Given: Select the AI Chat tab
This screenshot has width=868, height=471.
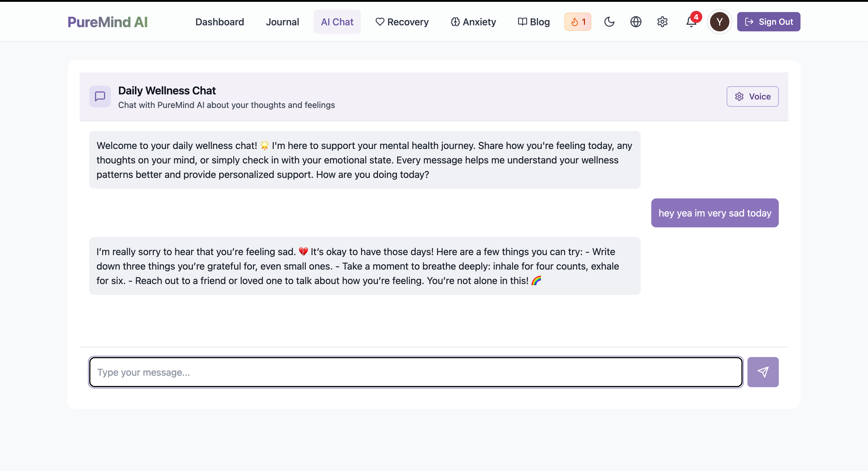Looking at the screenshot, I should [x=337, y=22].
